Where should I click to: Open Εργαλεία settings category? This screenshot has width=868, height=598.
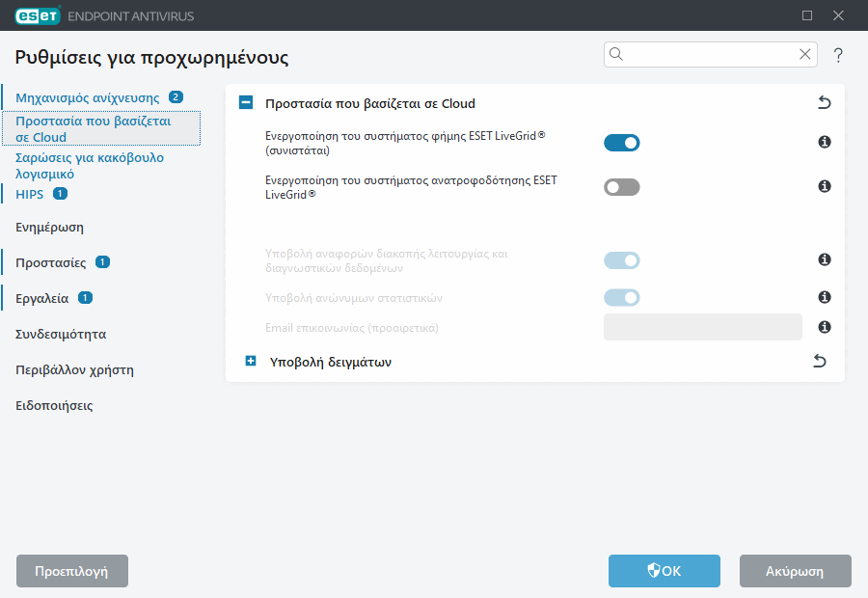coord(42,298)
